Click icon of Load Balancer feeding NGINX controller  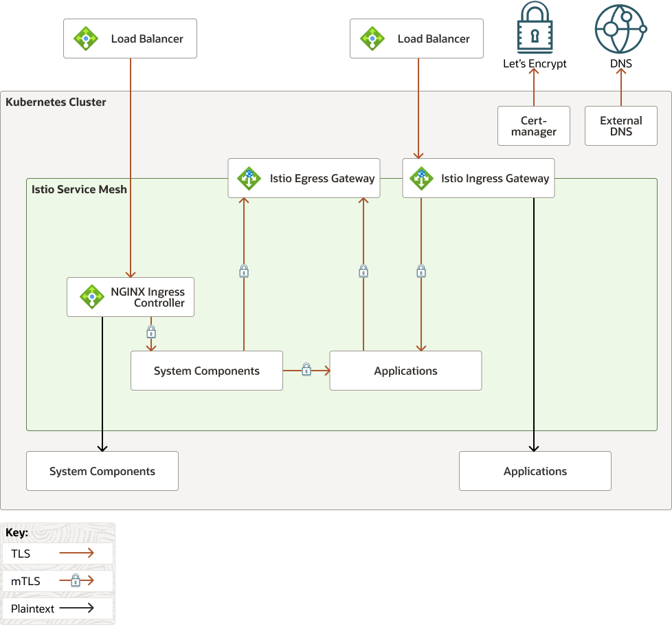click(x=86, y=39)
